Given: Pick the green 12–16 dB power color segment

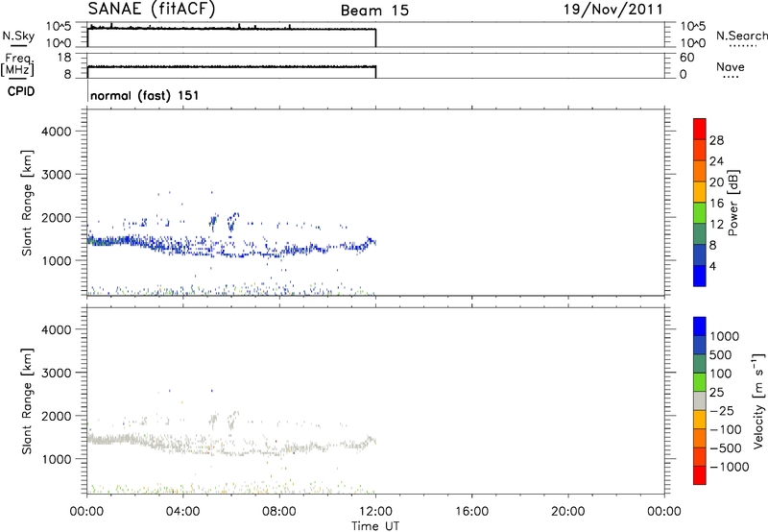Looking at the screenshot, I should [700, 212].
